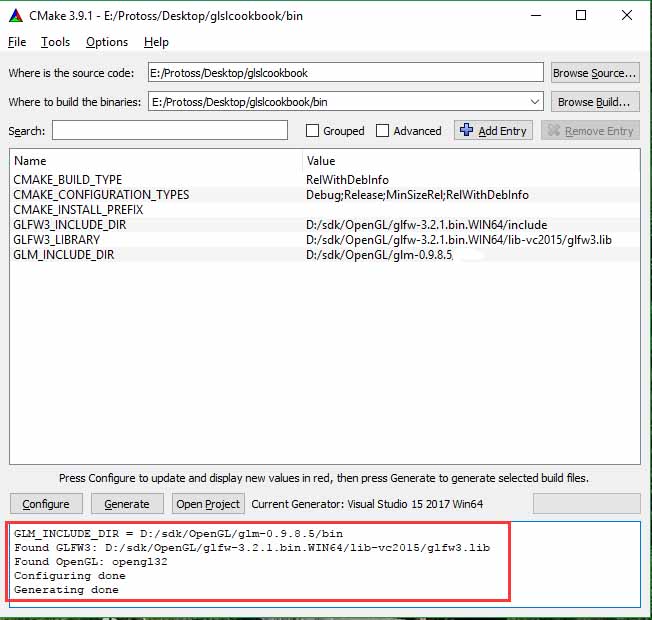Image resolution: width=652 pixels, height=620 pixels.
Task: Click the Generate button
Action: click(x=127, y=504)
